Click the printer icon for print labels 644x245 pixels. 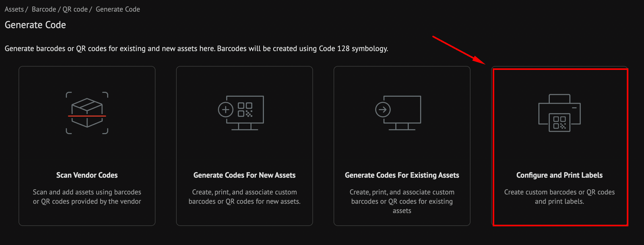pyautogui.click(x=559, y=113)
